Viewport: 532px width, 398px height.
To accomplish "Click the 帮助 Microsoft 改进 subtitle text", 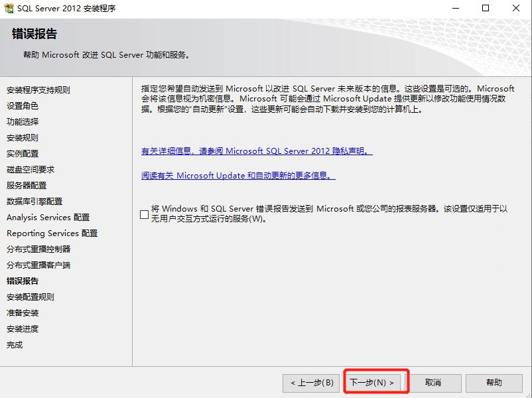I will pyautogui.click(x=106, y=55).
